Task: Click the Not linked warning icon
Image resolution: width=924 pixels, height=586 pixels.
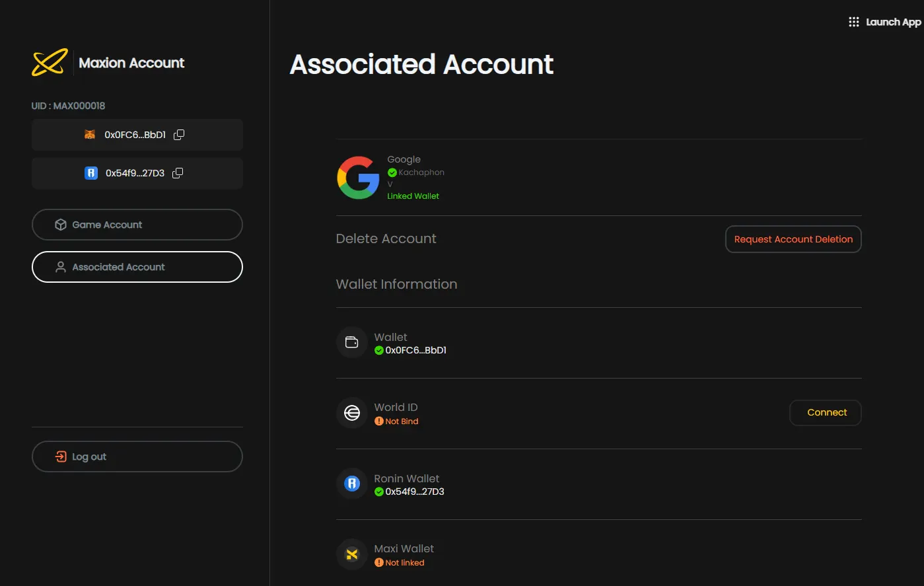Action: pyautogui.click(x=379, y=563)
